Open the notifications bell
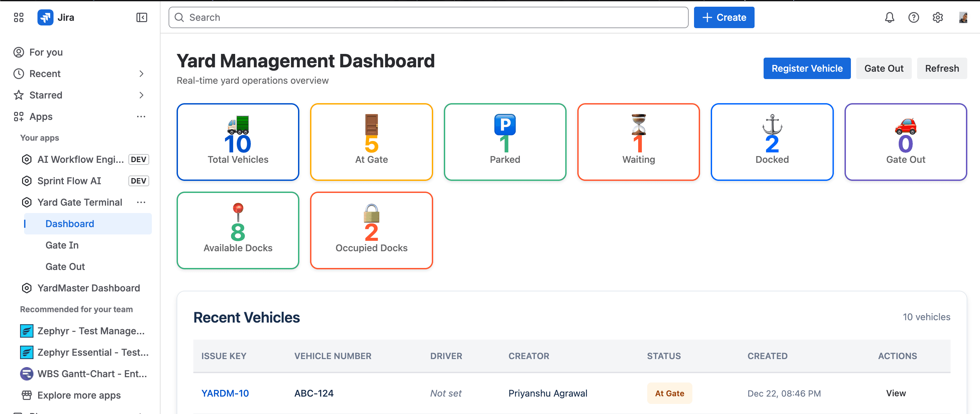The width and height of the screenshot is (980, 414). pos(889,17)
